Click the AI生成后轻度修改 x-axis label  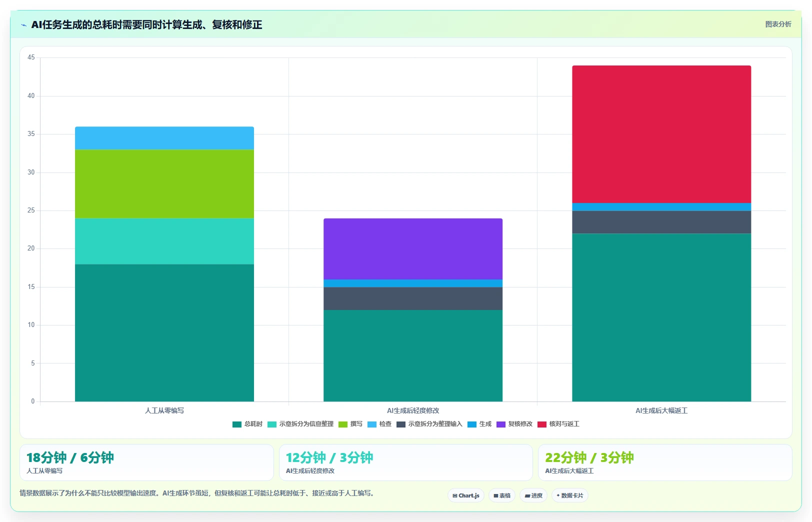413,410
